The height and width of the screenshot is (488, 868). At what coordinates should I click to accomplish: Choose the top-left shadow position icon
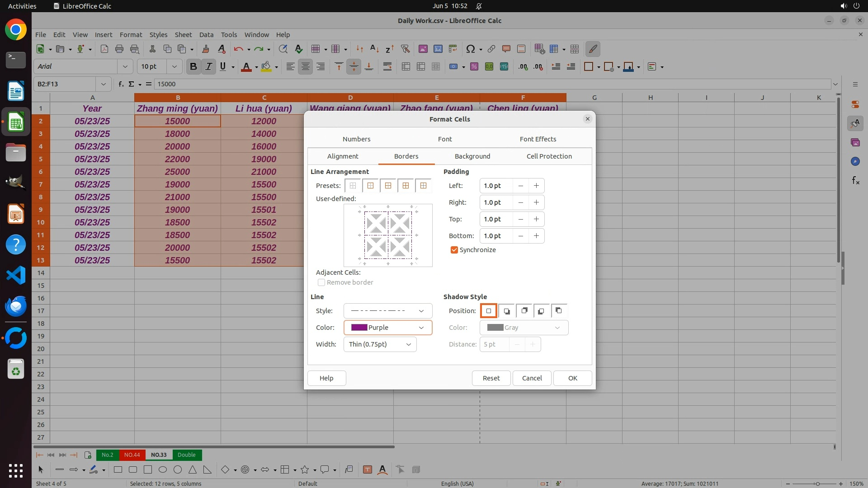[559, 311]
